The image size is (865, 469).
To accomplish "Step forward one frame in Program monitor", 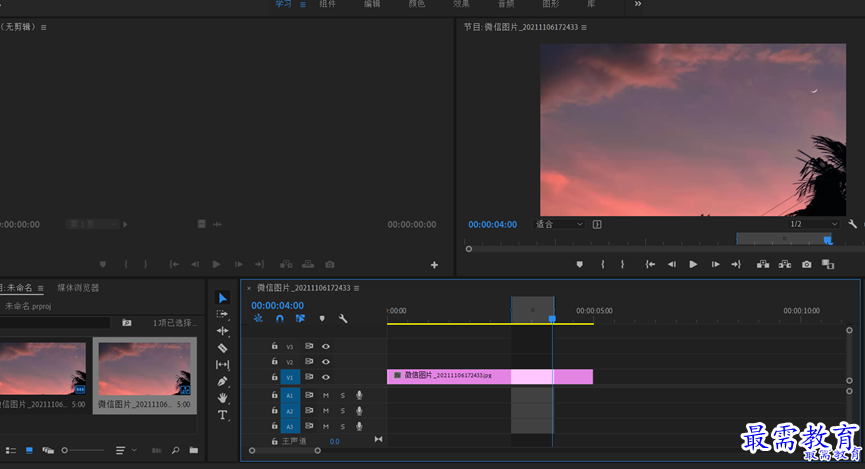I will (x=715, y=264).
